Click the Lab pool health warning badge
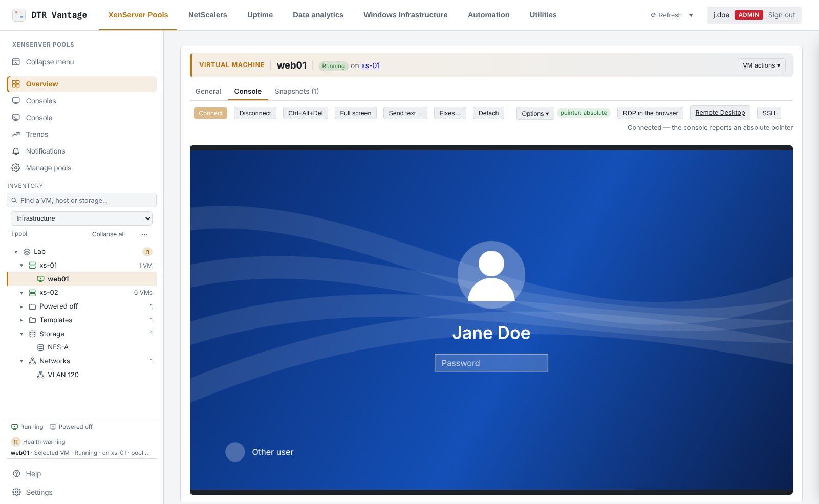The height and width of the screenshot is (504, 819). [x=147, y=252]
